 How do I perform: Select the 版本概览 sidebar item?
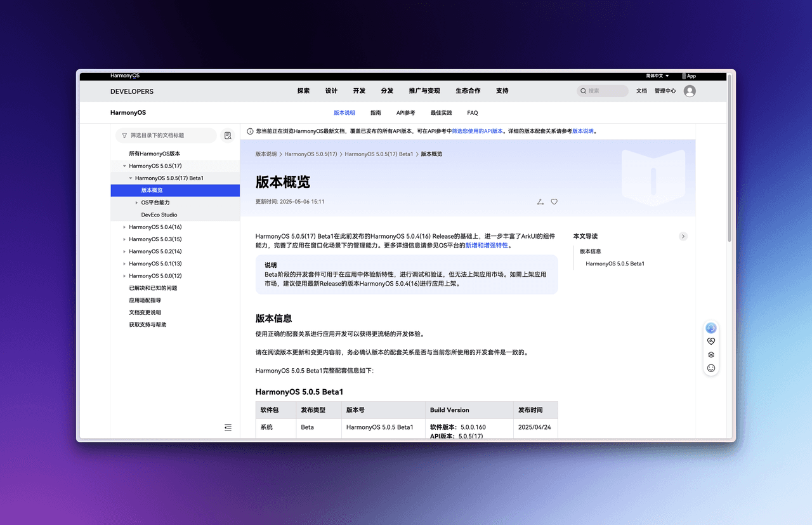click(x=175, y=190)
